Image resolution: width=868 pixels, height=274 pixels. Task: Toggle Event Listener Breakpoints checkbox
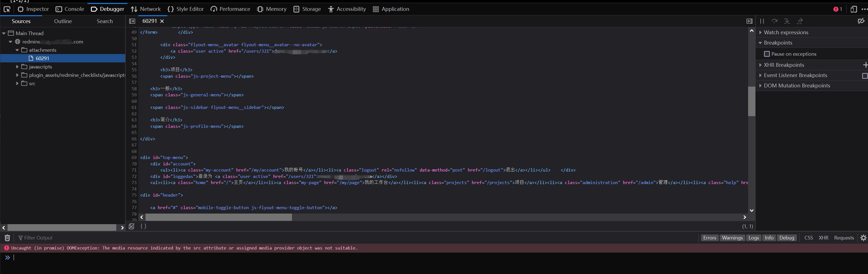pos(864,76)
